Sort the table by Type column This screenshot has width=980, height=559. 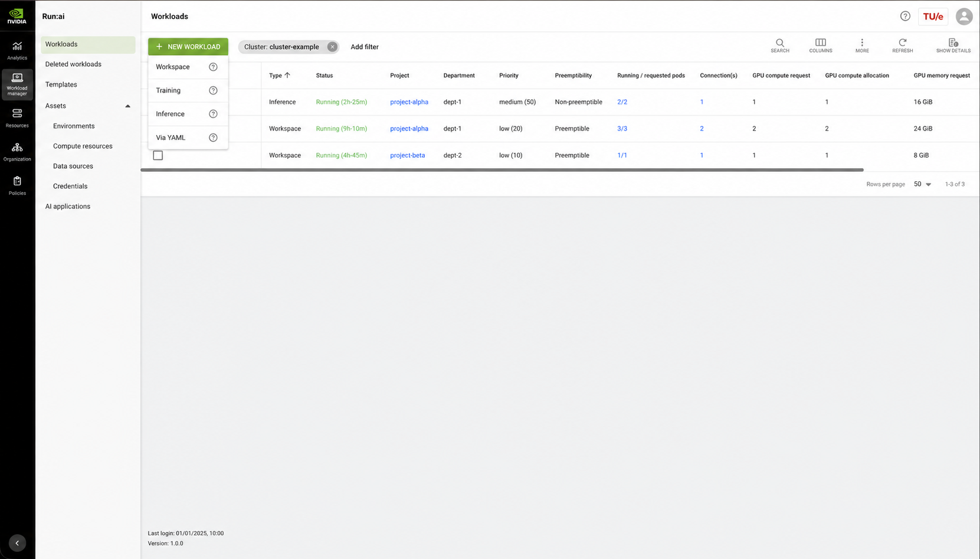280,76
